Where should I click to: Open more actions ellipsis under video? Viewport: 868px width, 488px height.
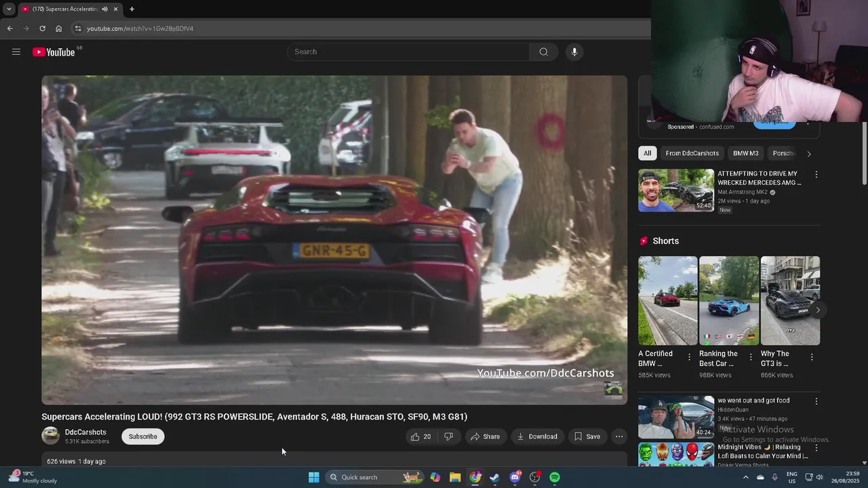click(619, 436)
